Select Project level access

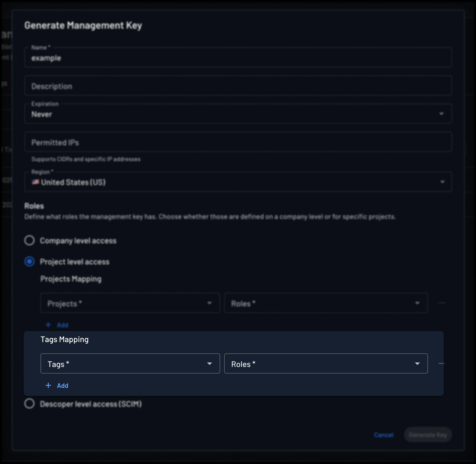pos(29,261)
